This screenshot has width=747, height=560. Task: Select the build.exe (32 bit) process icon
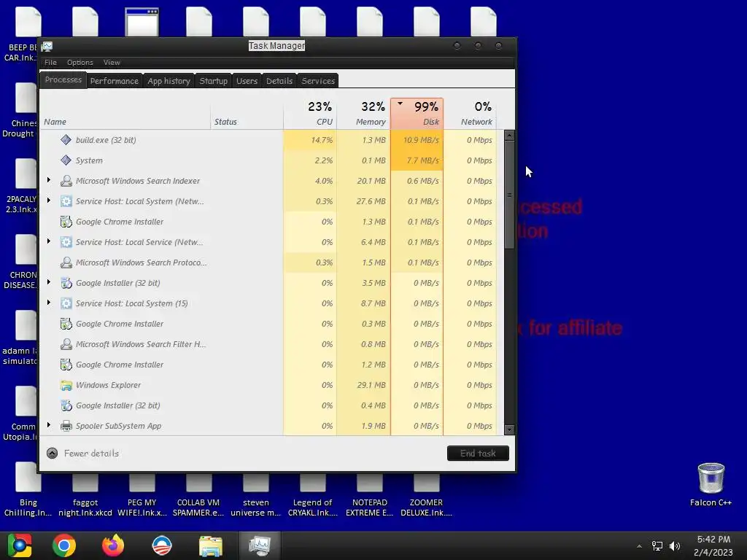click(x=66, y=140)
